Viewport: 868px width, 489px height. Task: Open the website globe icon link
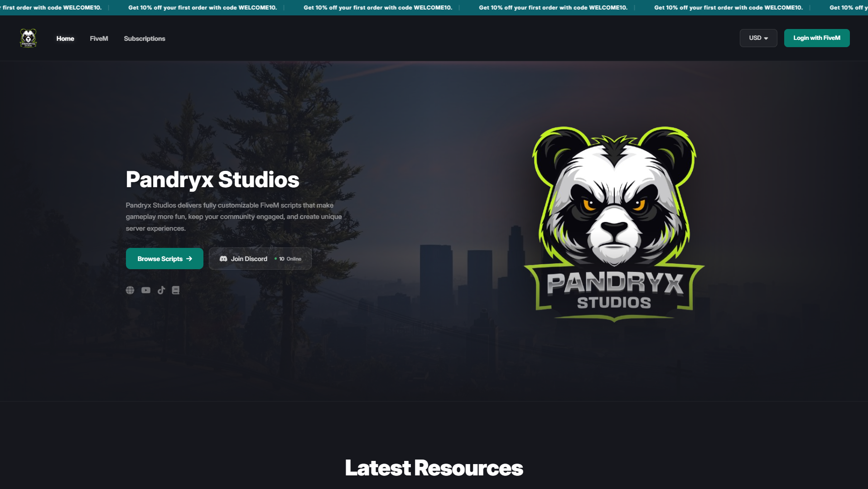click(130, 290)
